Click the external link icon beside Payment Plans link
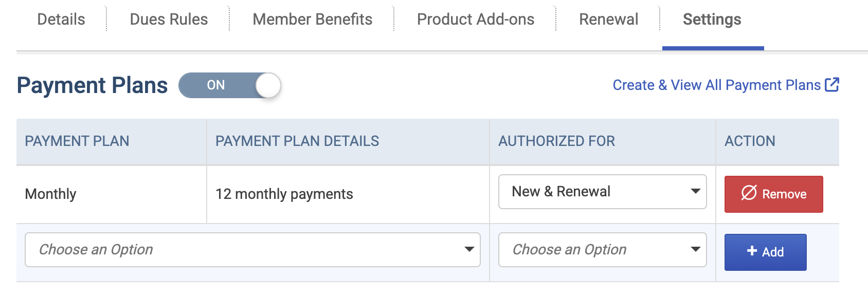This screenshot has width=868, height=295. [x=831, y=85]
